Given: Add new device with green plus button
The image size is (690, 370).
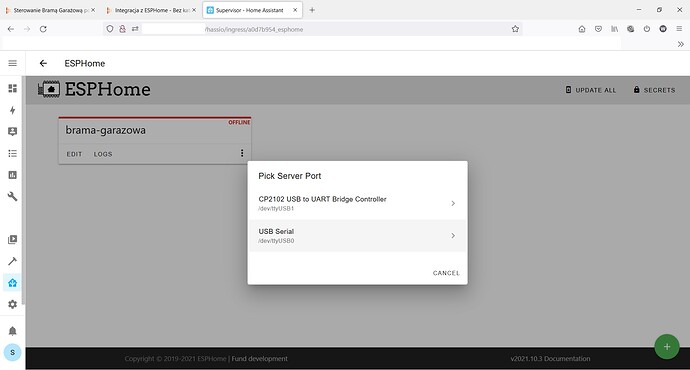Looking at the screenshot, I should [x=667, y=347].
